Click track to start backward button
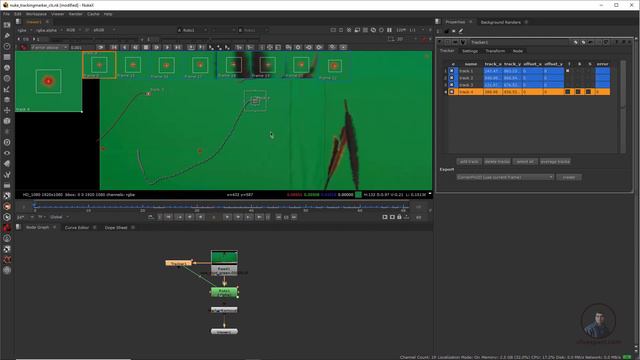 click(x=114, y=47)
